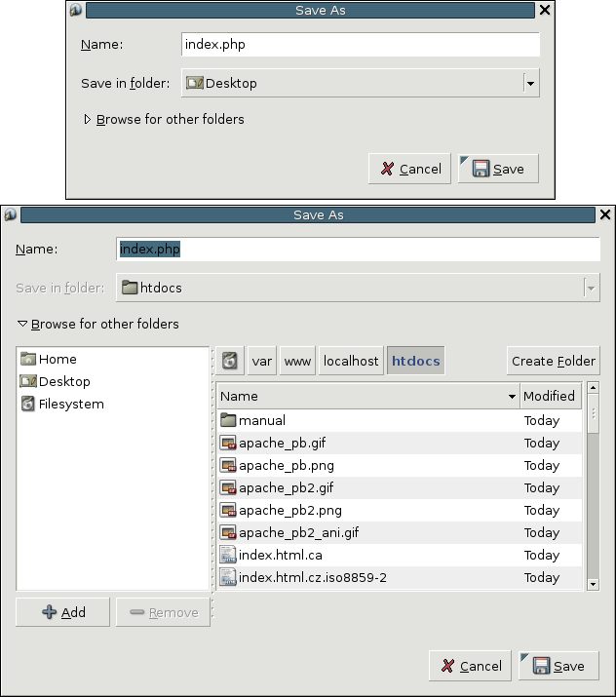Click the Desktop bookmark icon in sidebar
The width and height of the screenshot is (616, 697).
[x=28, y=381]
